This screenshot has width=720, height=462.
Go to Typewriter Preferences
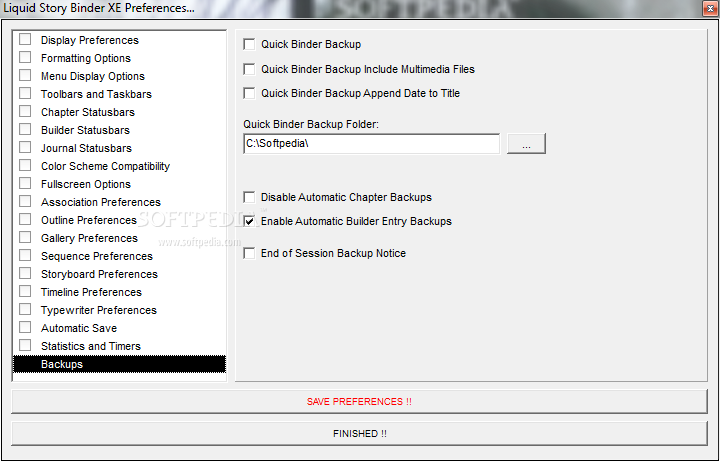99,310
